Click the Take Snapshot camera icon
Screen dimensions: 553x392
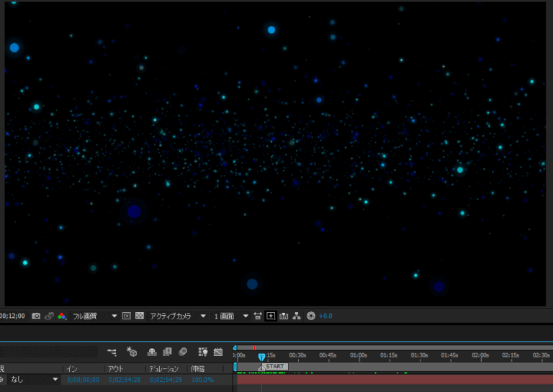pyautogui.click(x=36, y=316)
